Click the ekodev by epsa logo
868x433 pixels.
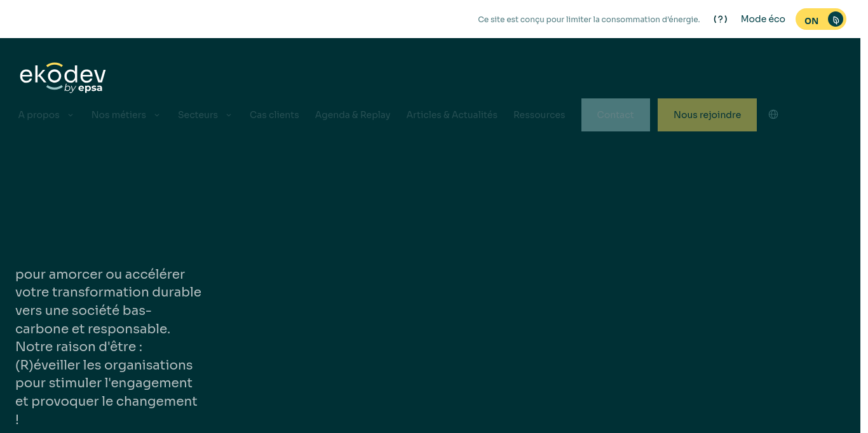click(63, 77)
